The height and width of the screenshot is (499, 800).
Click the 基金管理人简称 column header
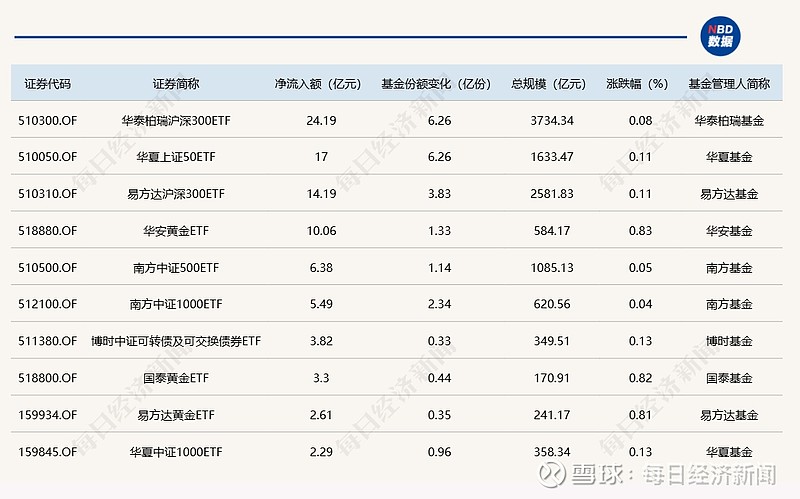point(729,84)
